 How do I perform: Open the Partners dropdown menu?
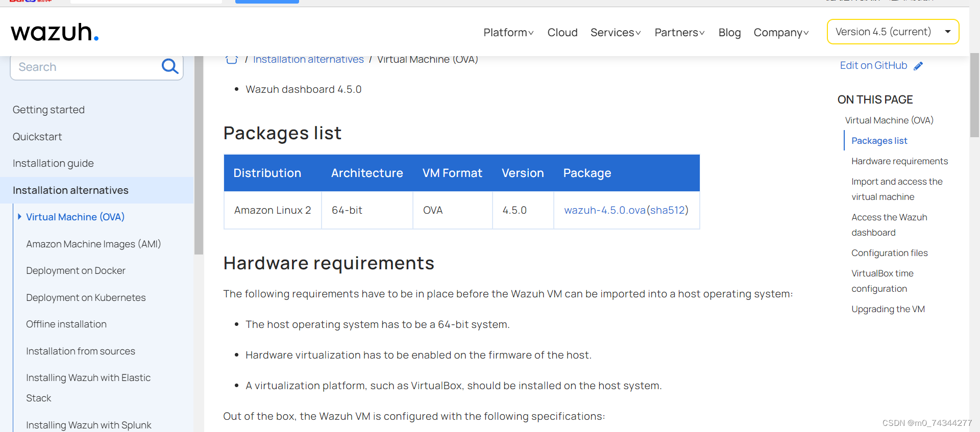pyautogui.click(x=679, y=33)
